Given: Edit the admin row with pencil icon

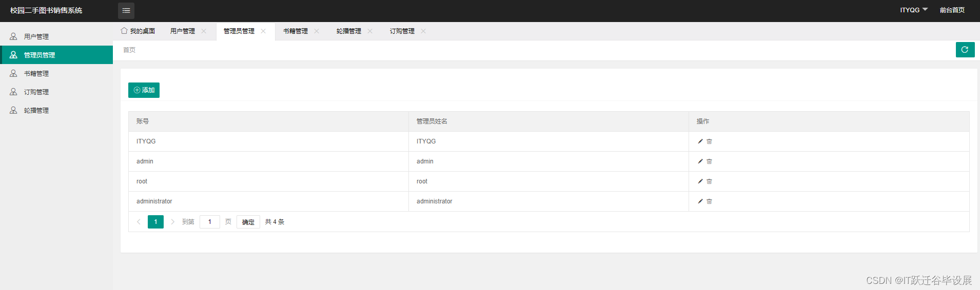Looking at the screenshot, I should pos(700,161).
